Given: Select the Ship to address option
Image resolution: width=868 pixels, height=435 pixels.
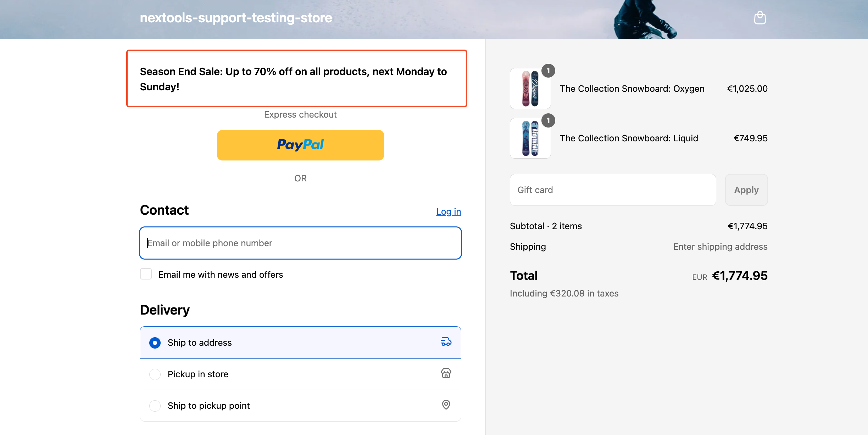Looking at the screenshot, I should [x=300, y=343].
